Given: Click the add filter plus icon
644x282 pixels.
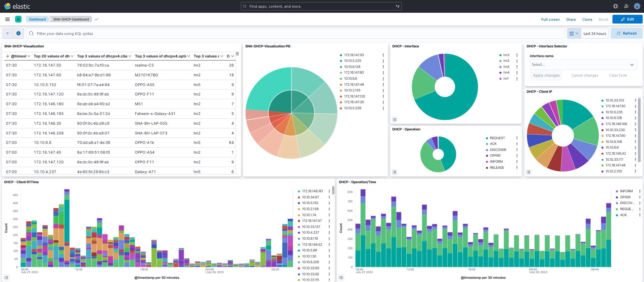Looking at the screenshot, I should click(x=18, y=33).
